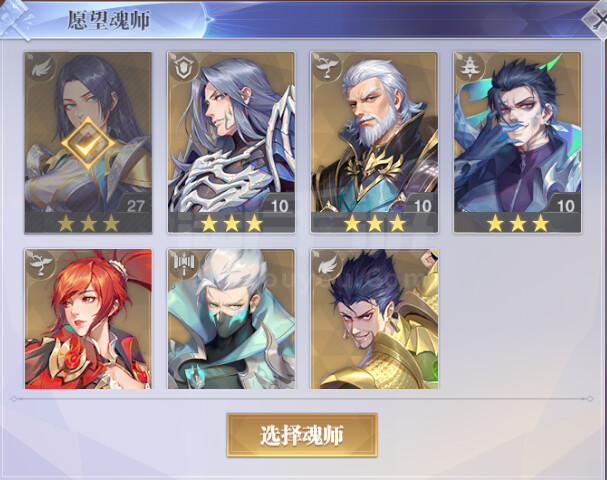Choose the golden-armored spiky-haired man card
This screenshot has height=480, width=607.
(x=374, y=319)
